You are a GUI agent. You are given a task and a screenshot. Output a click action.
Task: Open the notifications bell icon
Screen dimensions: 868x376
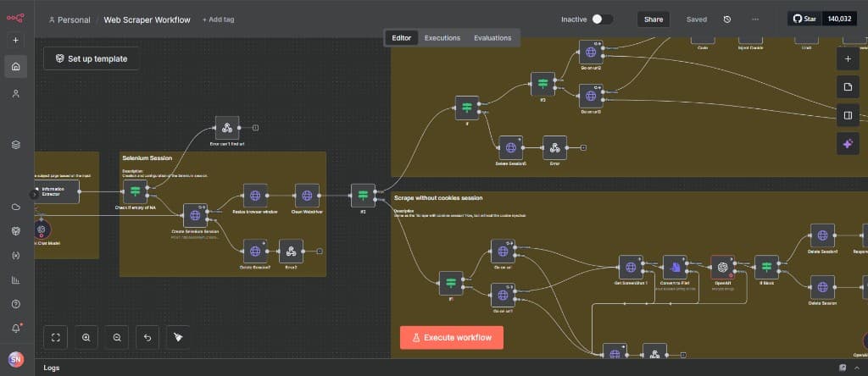tap(15, 329)
